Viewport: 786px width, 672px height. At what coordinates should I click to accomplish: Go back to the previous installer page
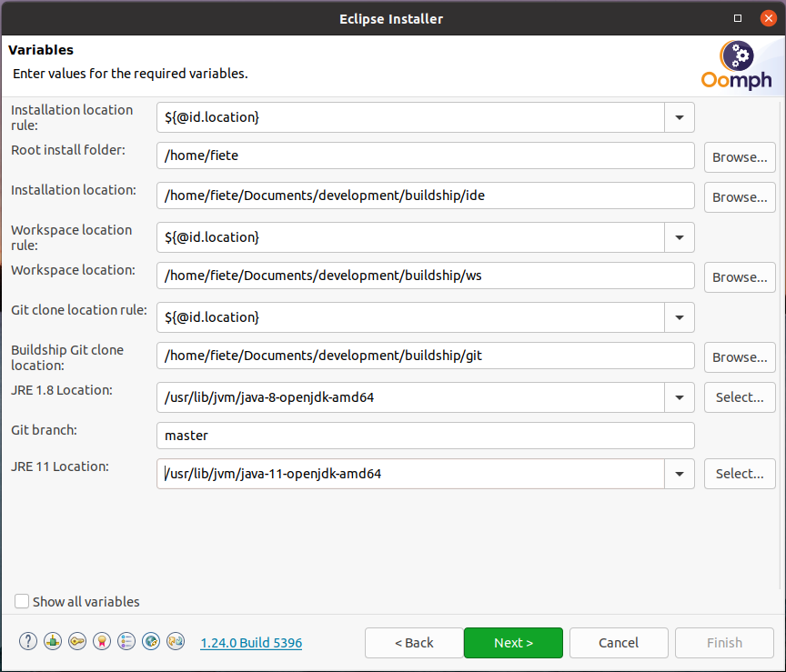[414, 643]
